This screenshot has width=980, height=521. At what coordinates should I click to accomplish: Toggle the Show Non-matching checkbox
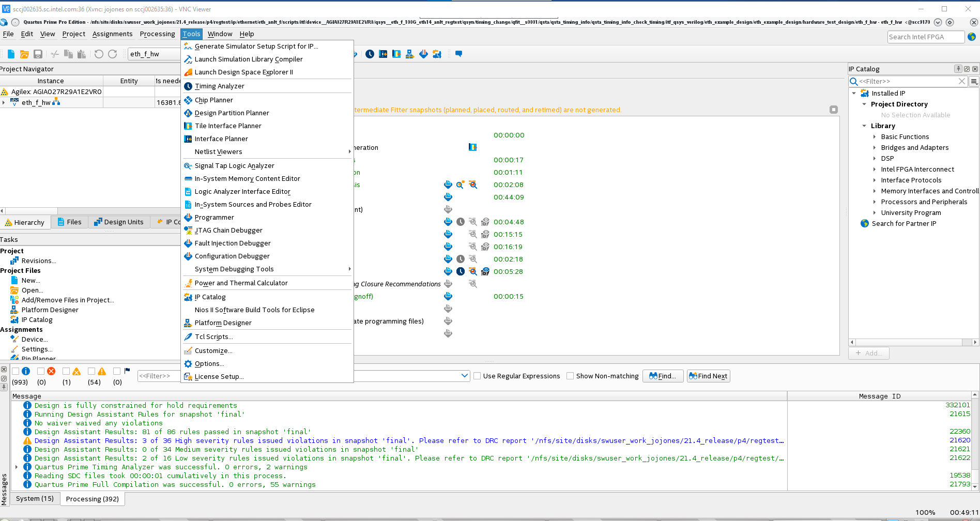570,376
